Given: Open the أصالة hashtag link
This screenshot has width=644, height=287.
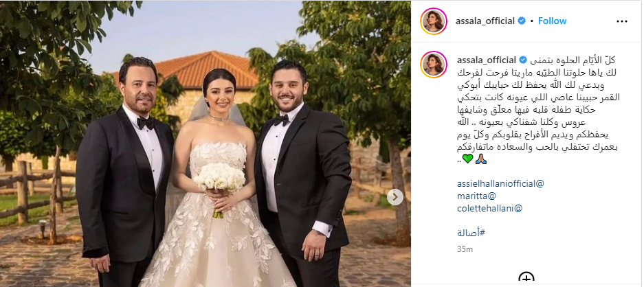Looking at the screenshot, I should click(x=471, y=233).
